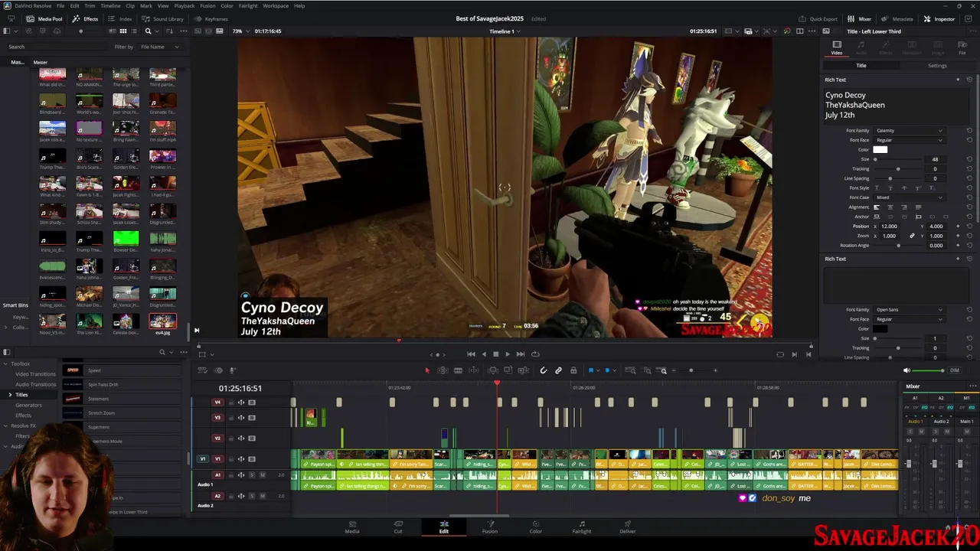Viewport: 980px width, 551px height.
Task: Show the Mixer panel
Action: pos(860,18)
